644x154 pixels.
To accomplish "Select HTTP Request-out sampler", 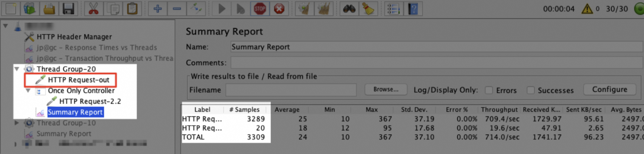I will click(x=79, y=80).
